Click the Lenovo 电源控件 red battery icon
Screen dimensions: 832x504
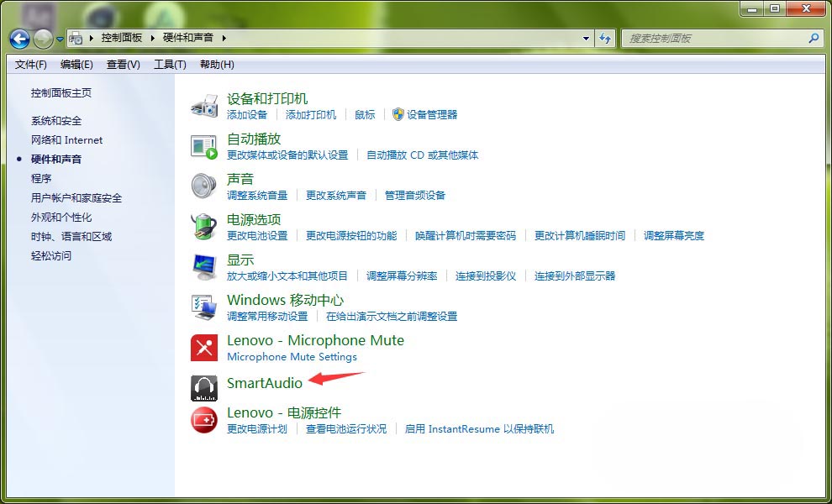tap(204, 420)
